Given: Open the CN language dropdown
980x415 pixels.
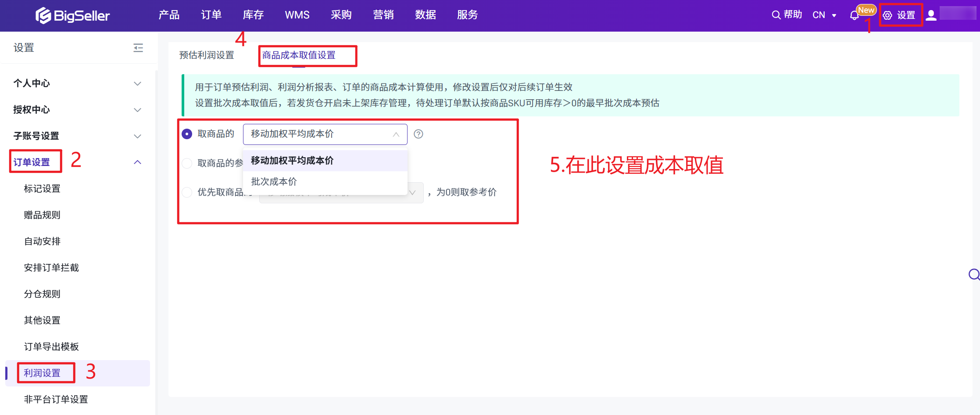Looking at the screenshot, I should [x=824, y=15].
